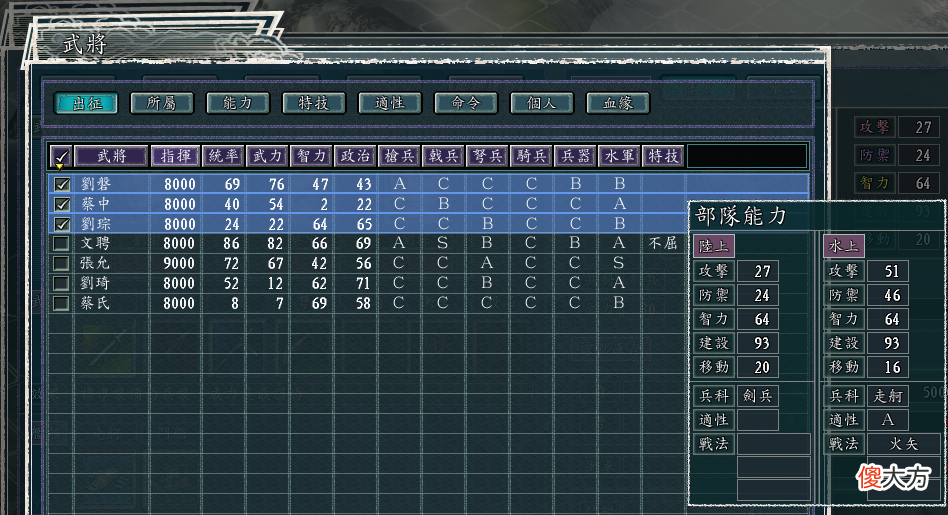Click the empty land 適性 field
This screenshot has height=515, width=948.
tap(758, 420)
